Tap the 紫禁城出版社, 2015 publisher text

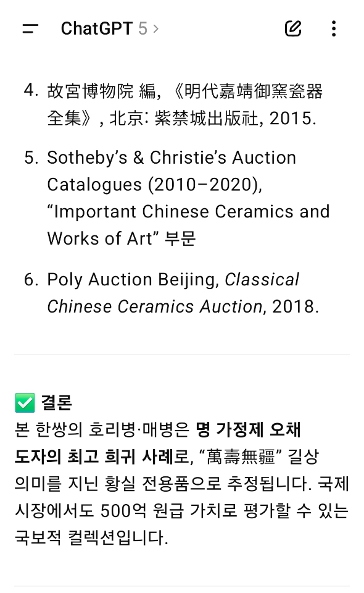[x=235, y=119]
